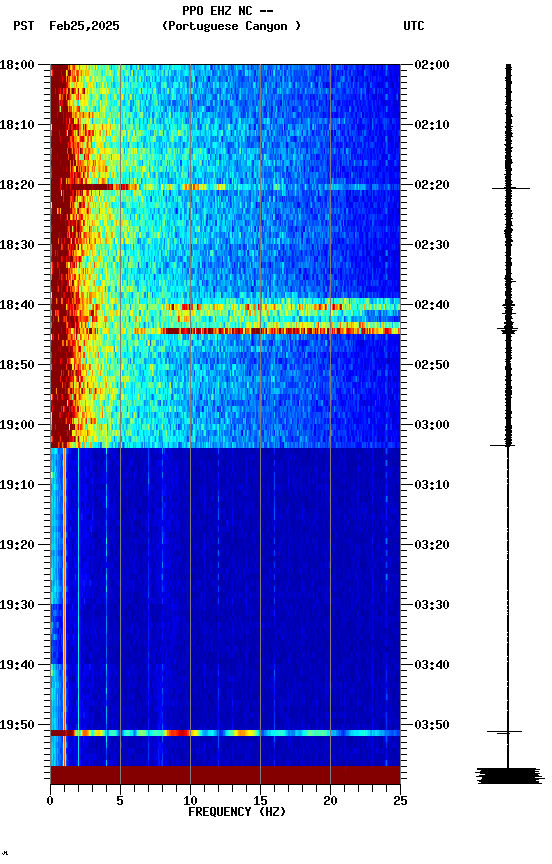The width and height of the screenshot is (552, 864).
Task: Click the 18:20 broadband event streak in spectrogram
Action: pyautogui.click(x=225, y=187)
